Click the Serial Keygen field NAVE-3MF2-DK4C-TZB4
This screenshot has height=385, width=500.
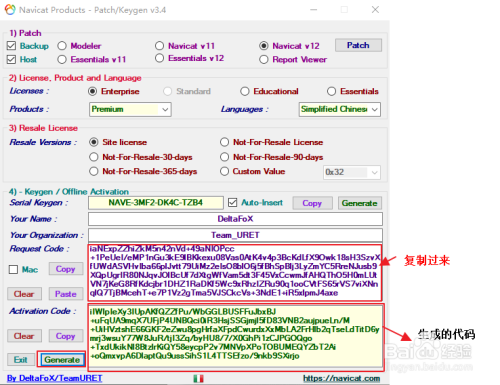(x=156, y=203)
